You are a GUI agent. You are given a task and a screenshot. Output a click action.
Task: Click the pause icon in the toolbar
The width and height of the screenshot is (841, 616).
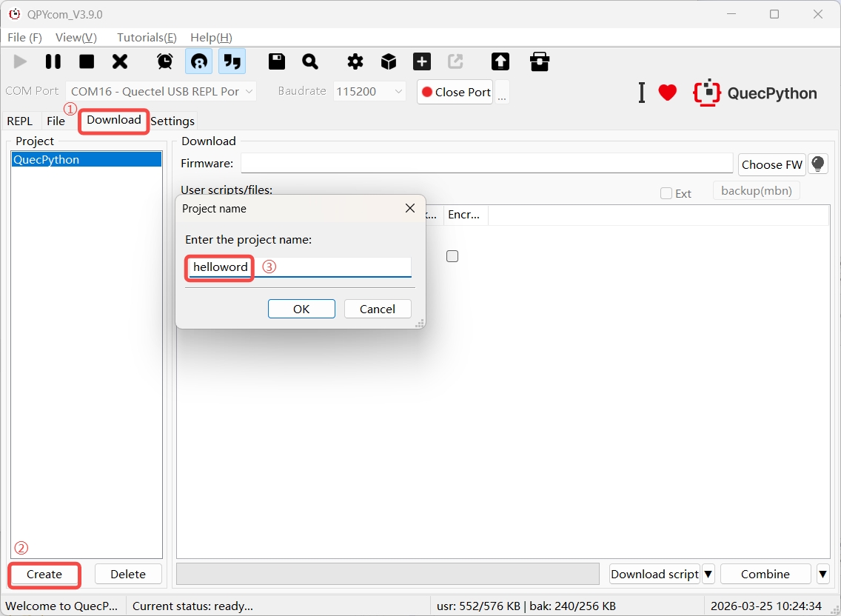click(53, 61)
